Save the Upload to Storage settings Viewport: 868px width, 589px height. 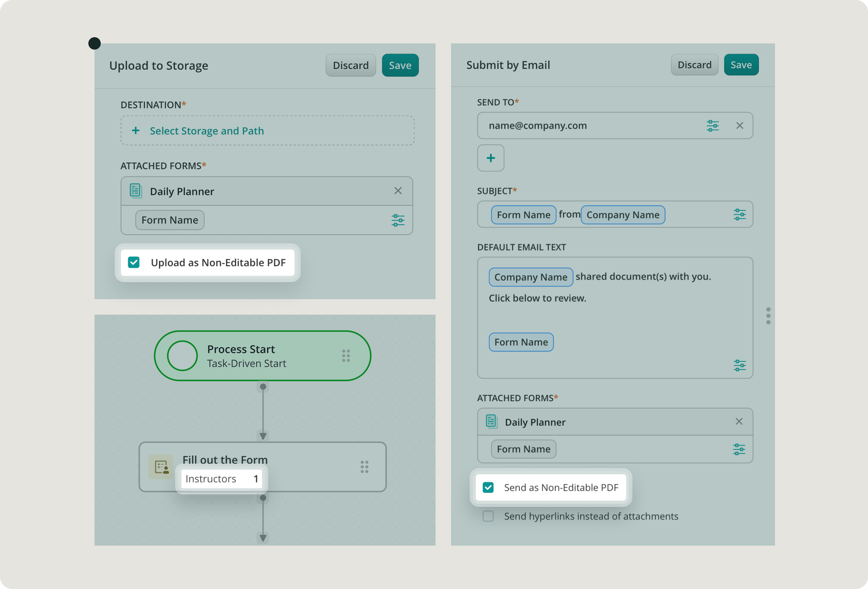pos(400,65)
